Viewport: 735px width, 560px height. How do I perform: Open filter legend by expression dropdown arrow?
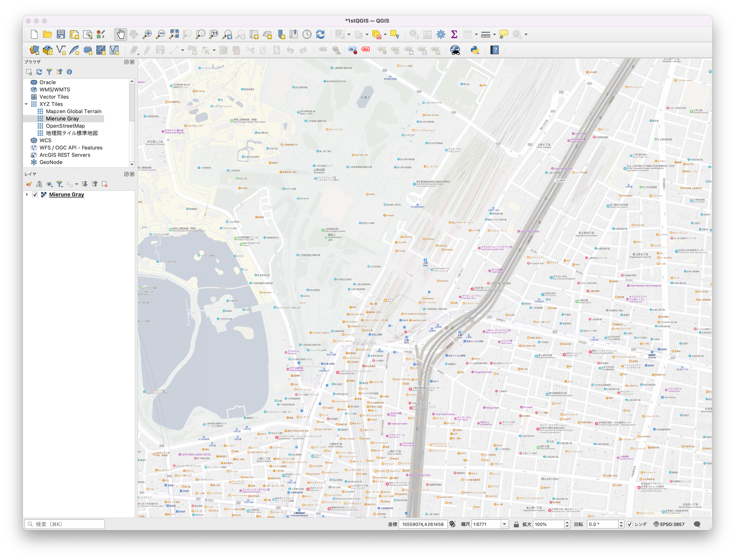(x=76, y=184)
